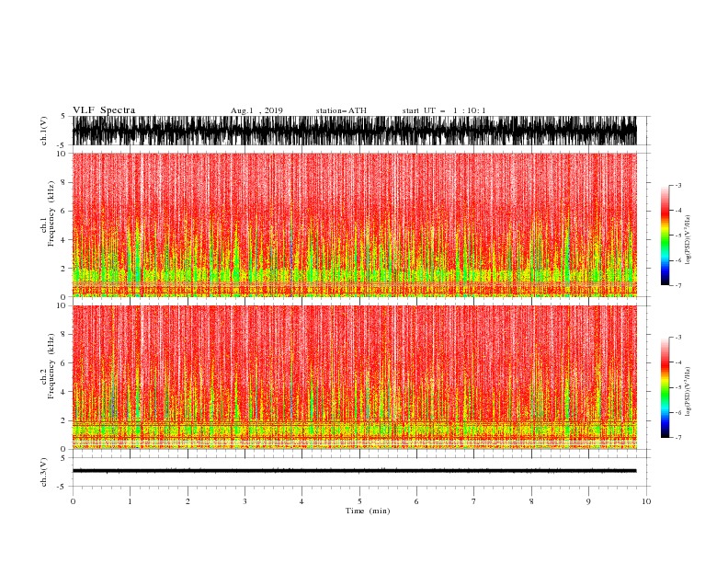The image size is (728, 563).
Task: Click the "-7" value on ch.2 color bar
Action: pyautogui.click(x=678, y=438)
